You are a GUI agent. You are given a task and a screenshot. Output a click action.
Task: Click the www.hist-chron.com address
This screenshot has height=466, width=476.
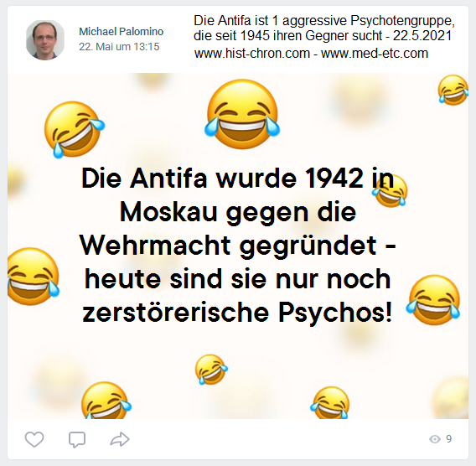[252, 54]
